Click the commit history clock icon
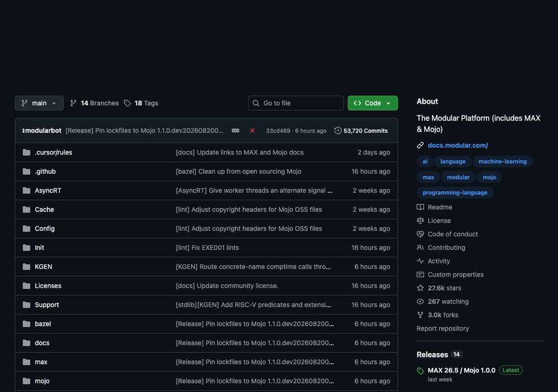The height and width of the screenshot is (392, 558). pos(338,130)
